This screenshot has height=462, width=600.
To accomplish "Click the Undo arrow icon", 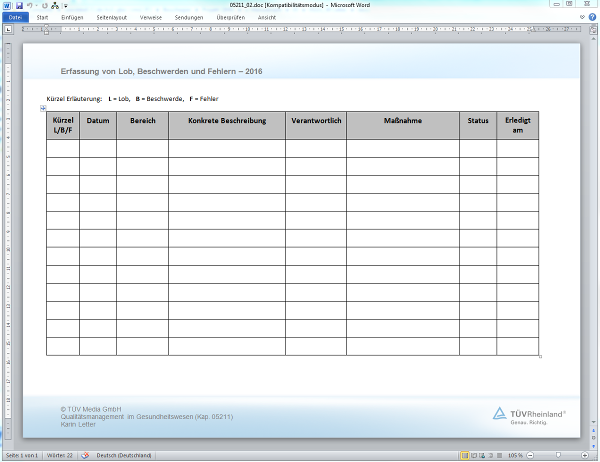I will 32,6.
